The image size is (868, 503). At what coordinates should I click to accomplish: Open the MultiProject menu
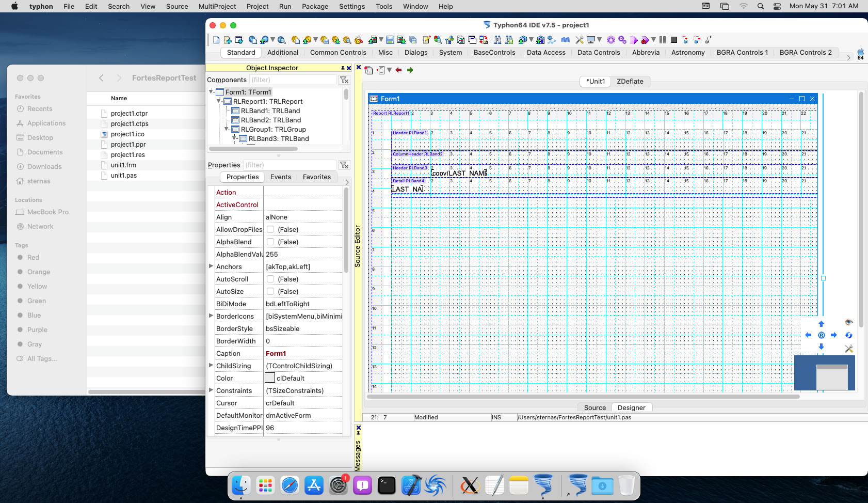tap(217, 6)
